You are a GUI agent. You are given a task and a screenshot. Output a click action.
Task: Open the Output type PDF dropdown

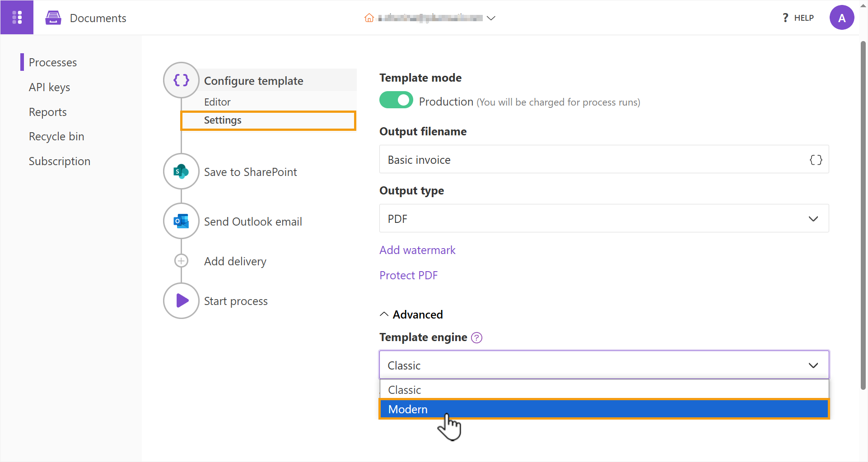pyautogui.click(x=604, y=219)
